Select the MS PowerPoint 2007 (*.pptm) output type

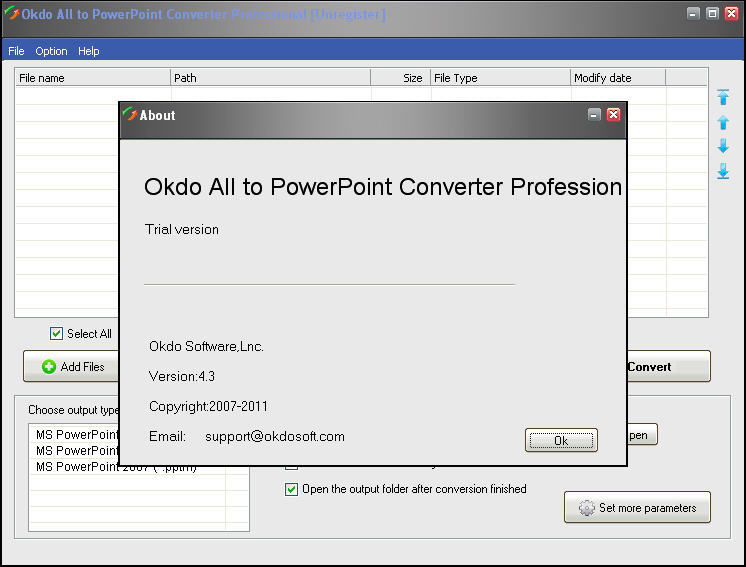(x=117, y=467)
